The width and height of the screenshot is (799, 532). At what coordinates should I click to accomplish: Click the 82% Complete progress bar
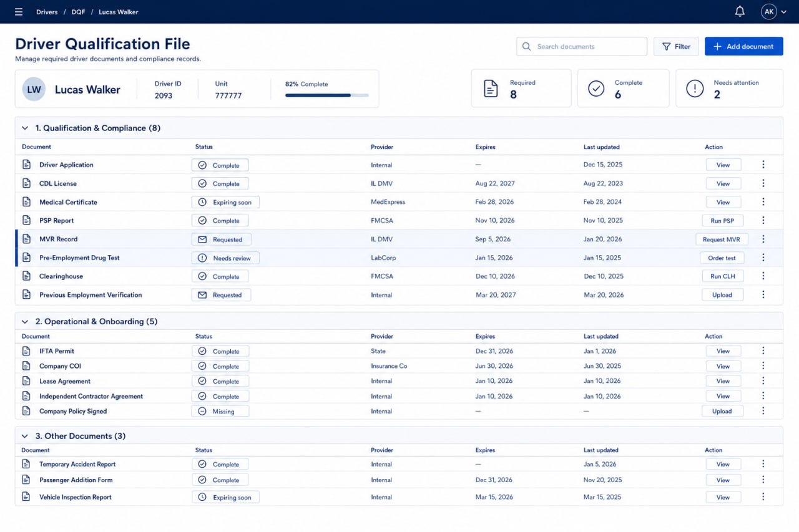[x=327, y=95]
